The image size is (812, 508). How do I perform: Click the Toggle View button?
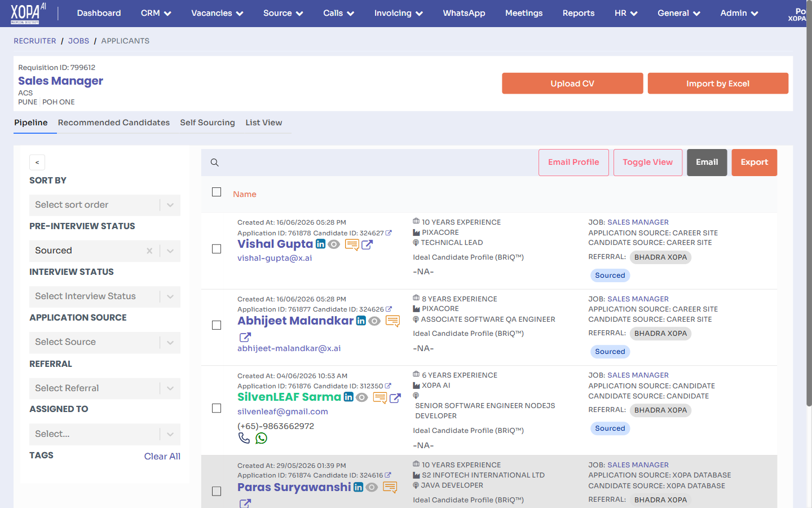pyautogui.click(x=648, y=163)
